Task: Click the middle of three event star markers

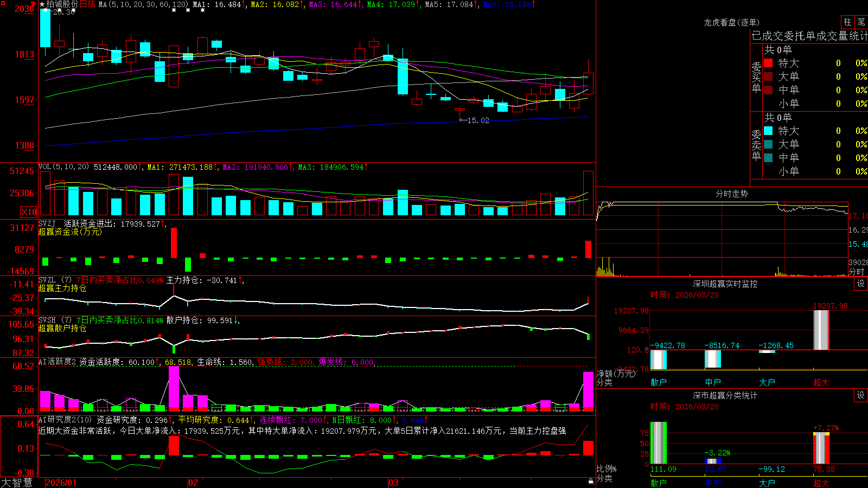Action: (x=188, y=10)
